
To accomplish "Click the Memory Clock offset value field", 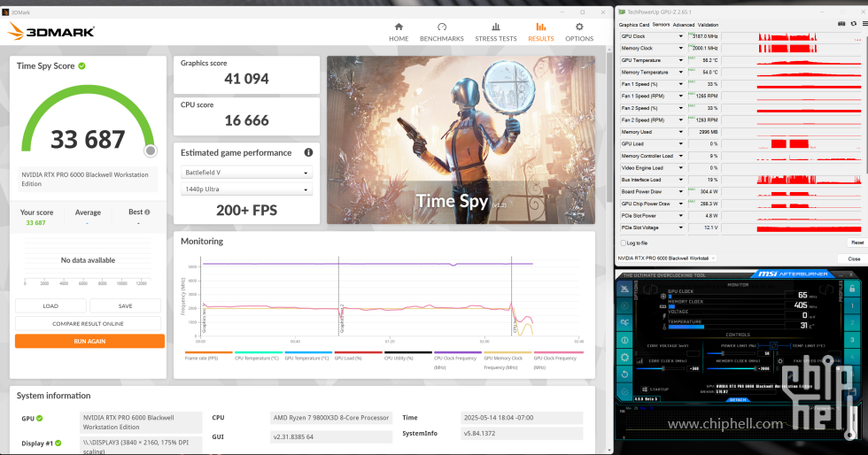I will pos(763,368).
